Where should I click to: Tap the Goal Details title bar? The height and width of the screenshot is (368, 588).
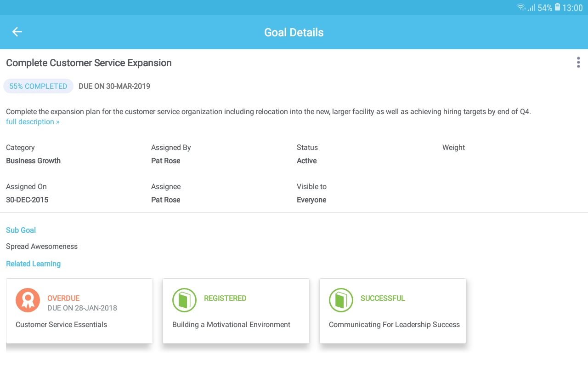pyautogui.click(x=294, y=32)
